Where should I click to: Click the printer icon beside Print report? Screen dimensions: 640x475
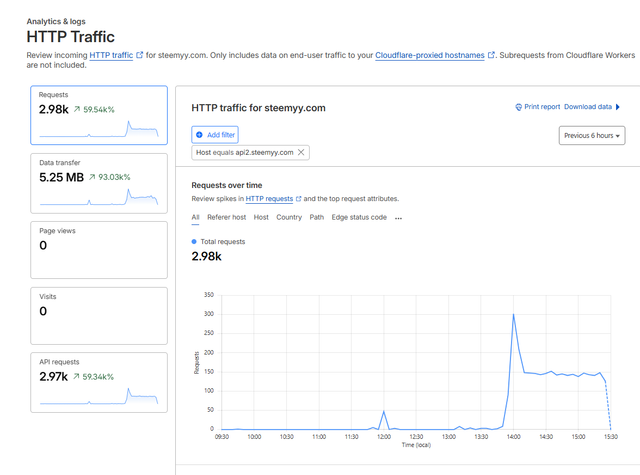(519, 107)
